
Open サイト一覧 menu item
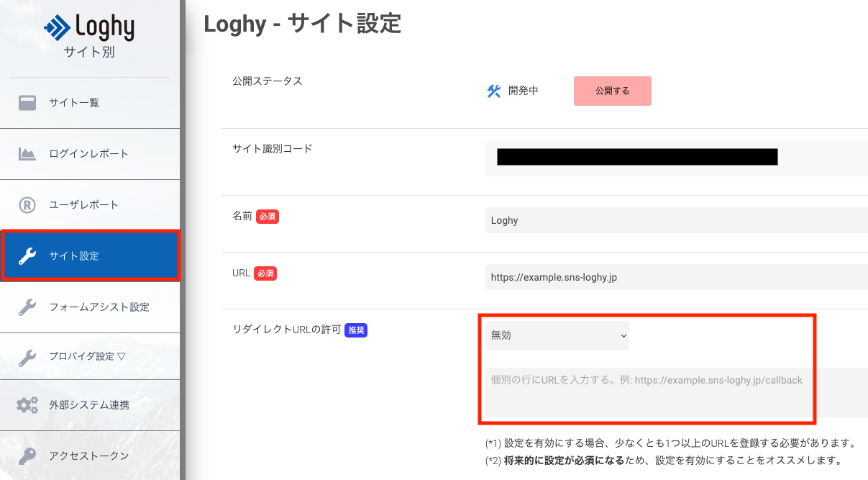click(x=90, y=103)
